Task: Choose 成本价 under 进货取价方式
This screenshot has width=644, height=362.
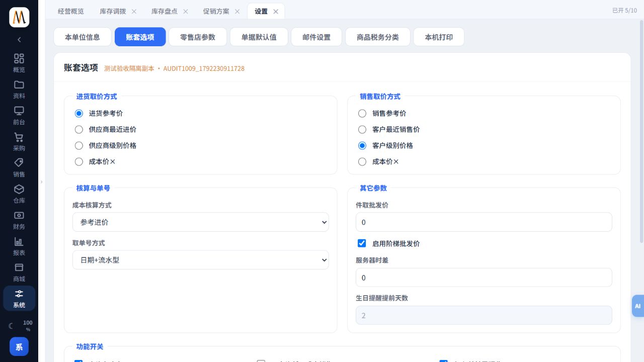Action: pos(79,161)
